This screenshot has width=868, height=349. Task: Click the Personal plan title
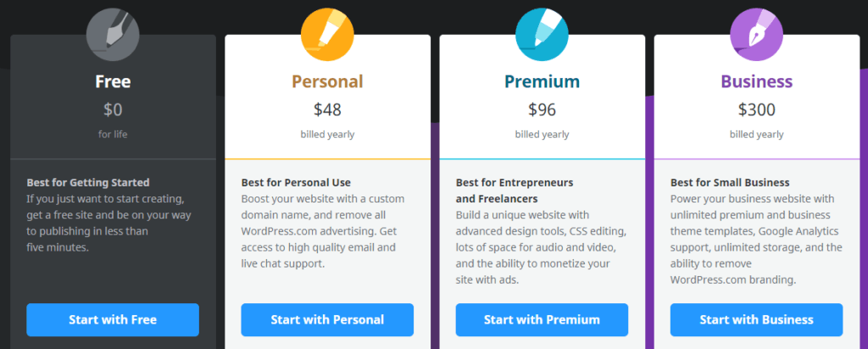pos(327,82)
